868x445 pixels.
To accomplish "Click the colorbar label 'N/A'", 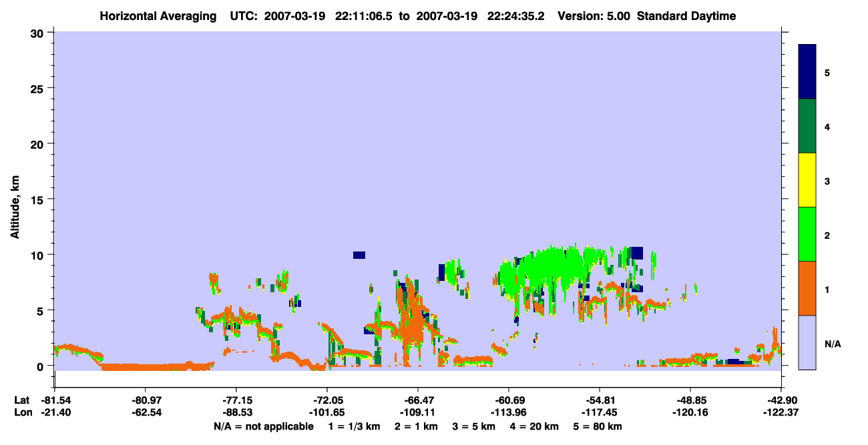I will click(x=833, y=344).
